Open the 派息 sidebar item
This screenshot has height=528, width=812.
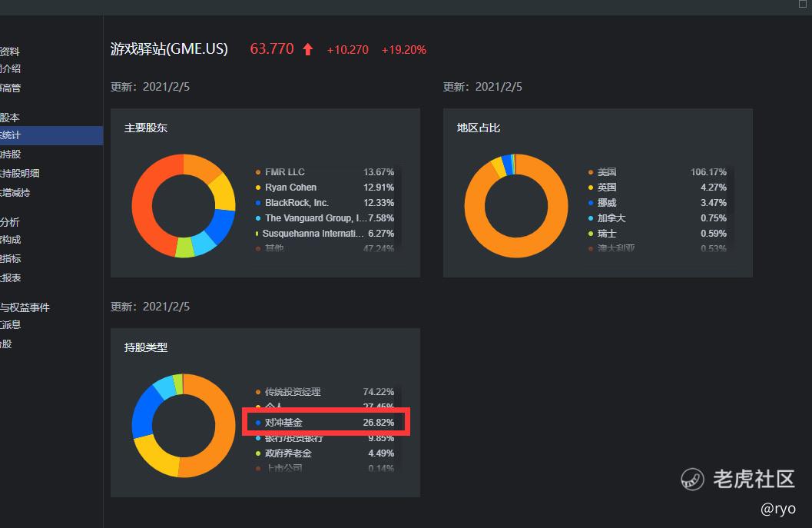[x=10, y=325]
